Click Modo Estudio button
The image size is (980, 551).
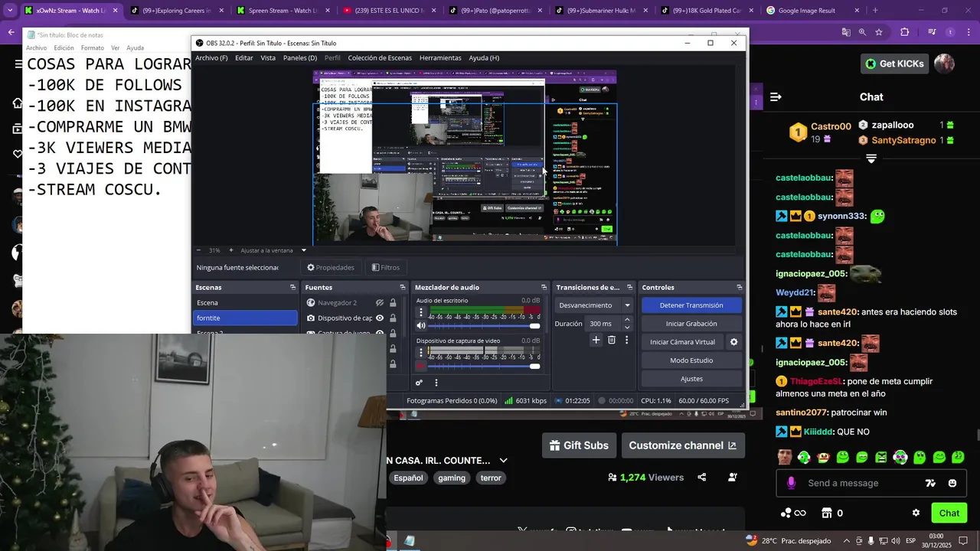pos(691,360)
